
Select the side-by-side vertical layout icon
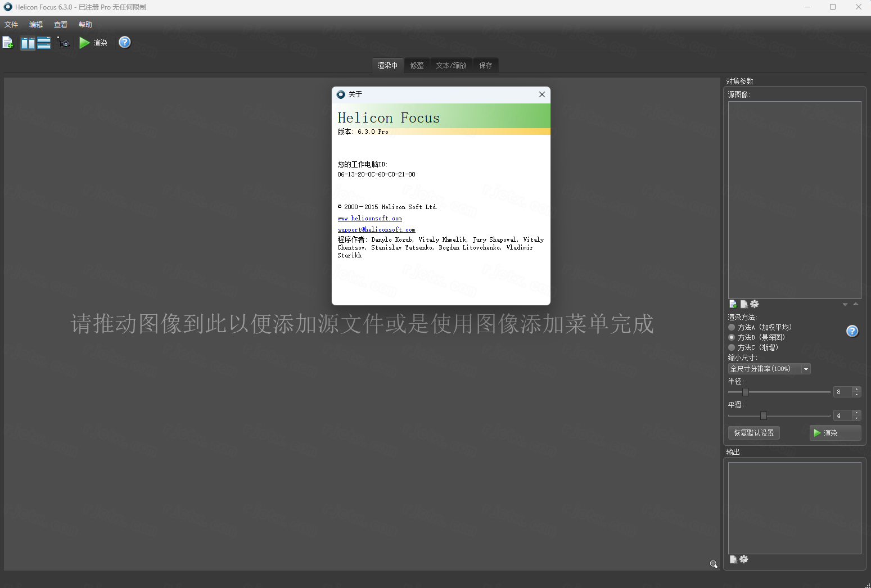click(28, 43)
